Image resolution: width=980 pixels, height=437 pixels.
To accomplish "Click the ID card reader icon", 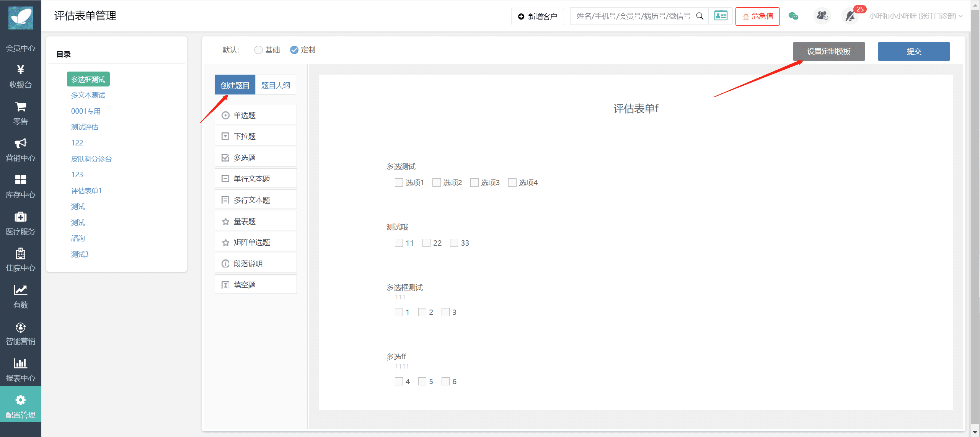I will (x=721, y=16).
